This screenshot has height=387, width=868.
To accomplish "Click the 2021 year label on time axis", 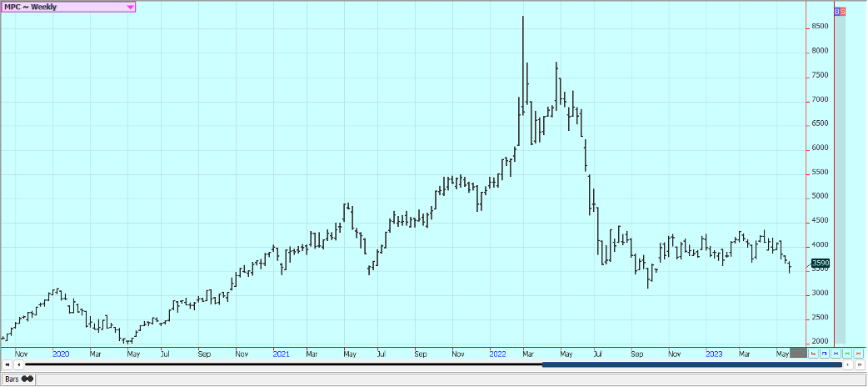I will (x=282, y=353).
